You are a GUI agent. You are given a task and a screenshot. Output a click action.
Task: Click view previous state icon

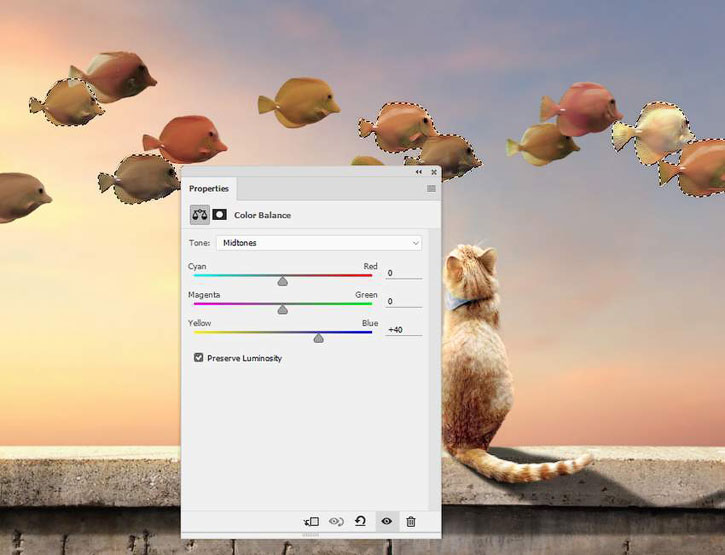tap(336, 522)
